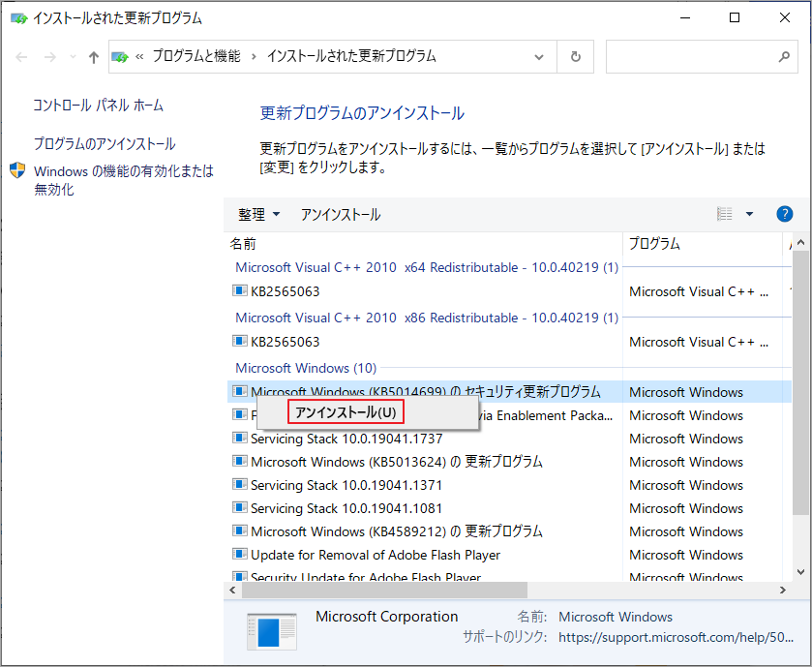Click the icon of the KB5014699 row

[239, 391]
